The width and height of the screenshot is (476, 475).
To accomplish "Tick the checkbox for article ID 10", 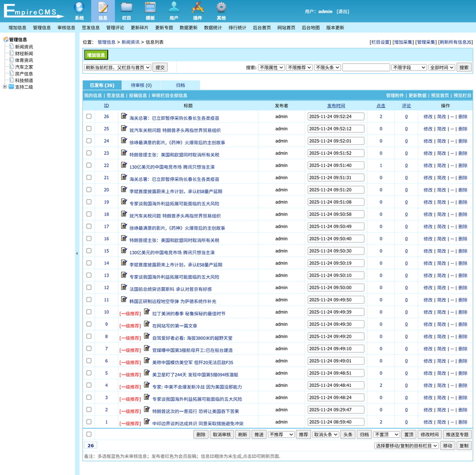I will (89, 312).
